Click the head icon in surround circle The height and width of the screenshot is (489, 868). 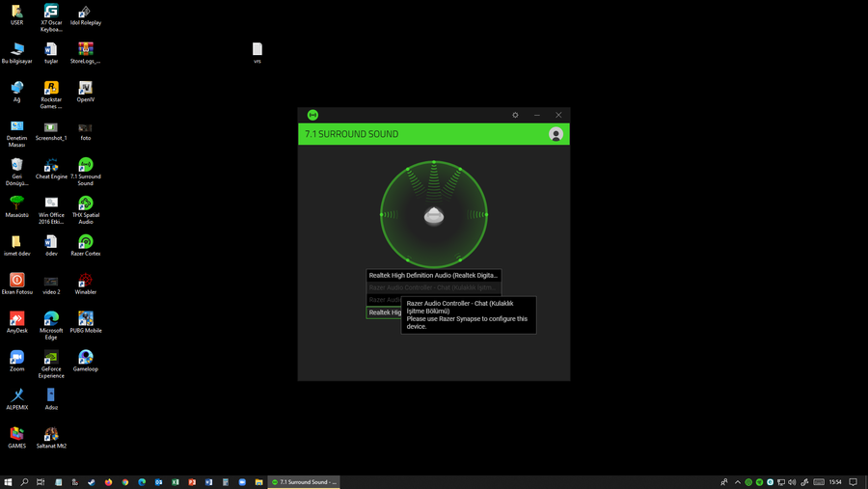coord(434,215)
